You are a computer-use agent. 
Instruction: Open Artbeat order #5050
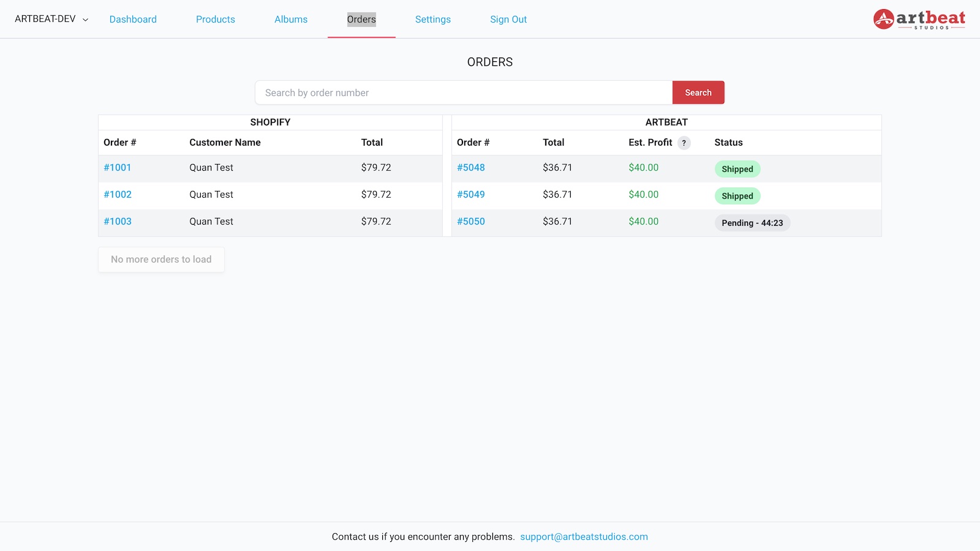(471, 221)
